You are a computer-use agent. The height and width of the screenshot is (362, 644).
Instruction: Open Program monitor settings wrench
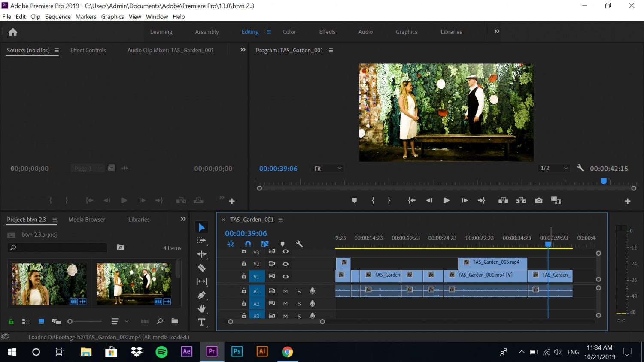(580, 168)
